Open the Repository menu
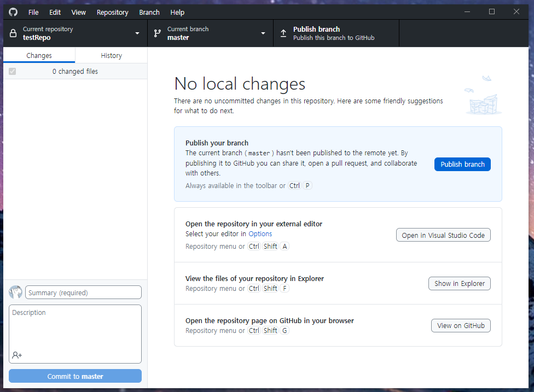 [112, 12]
